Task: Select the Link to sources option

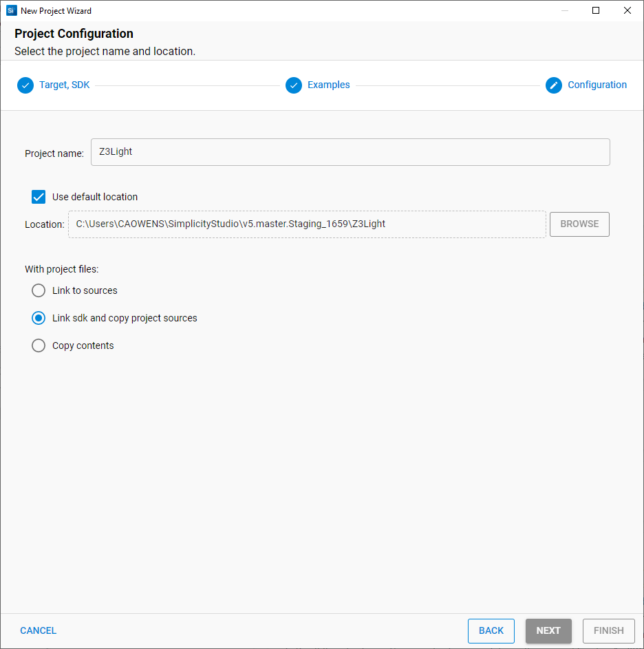Action: pyautogui.click(x=39, y=290)
